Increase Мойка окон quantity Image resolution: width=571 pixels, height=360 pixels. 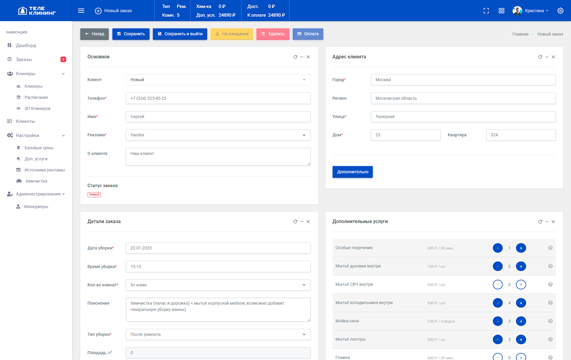click(521, 321)
